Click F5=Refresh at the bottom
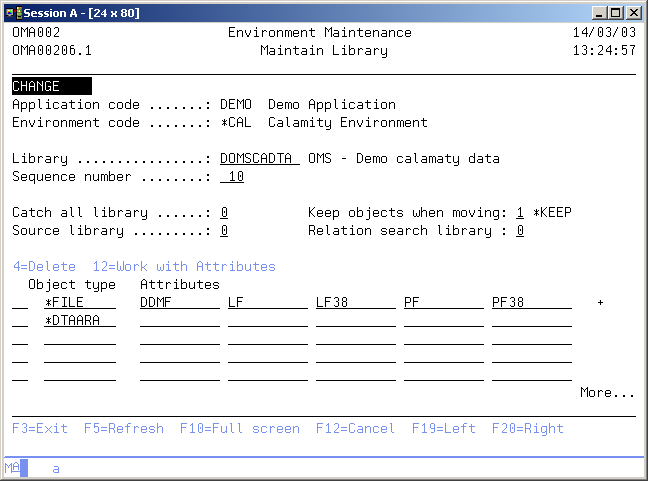This screenshot has width=648, height=481. click(x=123, y=428)
